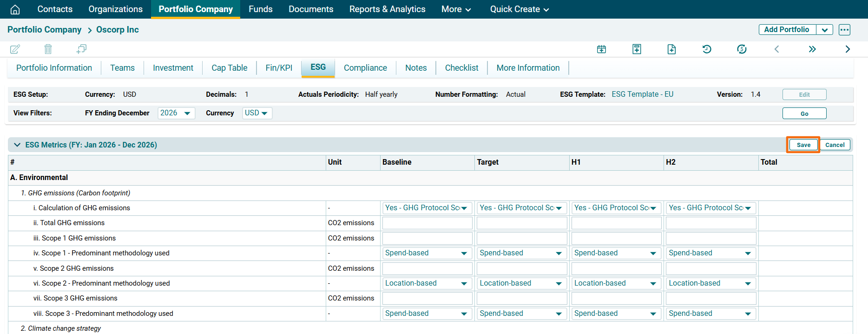Click the clone record icon
Screen dimensions: 868x334
(81, 49)
